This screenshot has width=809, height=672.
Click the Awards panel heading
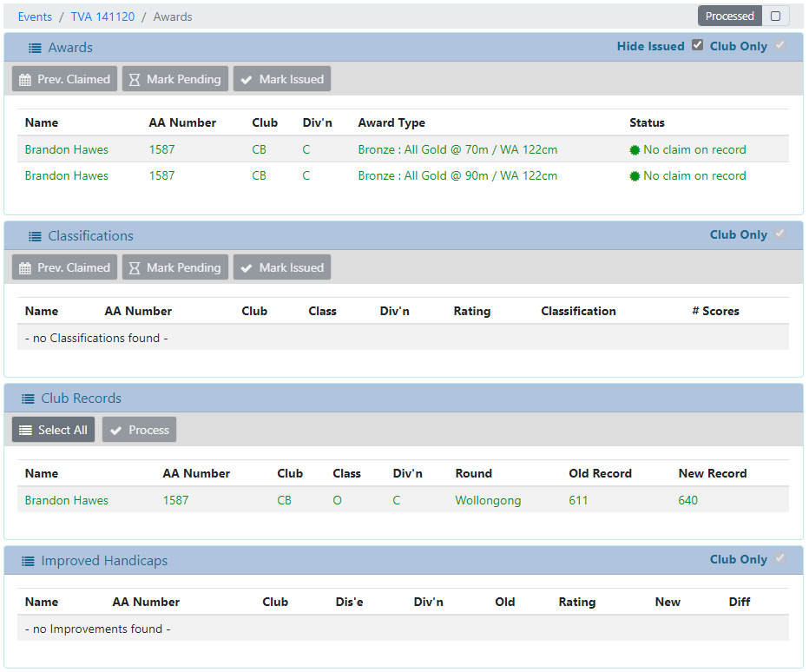70,48
